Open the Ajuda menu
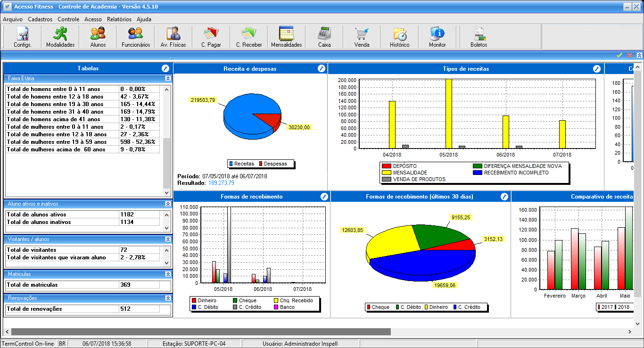The width and height of the screenshot is (644, 348). pyautogui.click(x=144, y=19)
